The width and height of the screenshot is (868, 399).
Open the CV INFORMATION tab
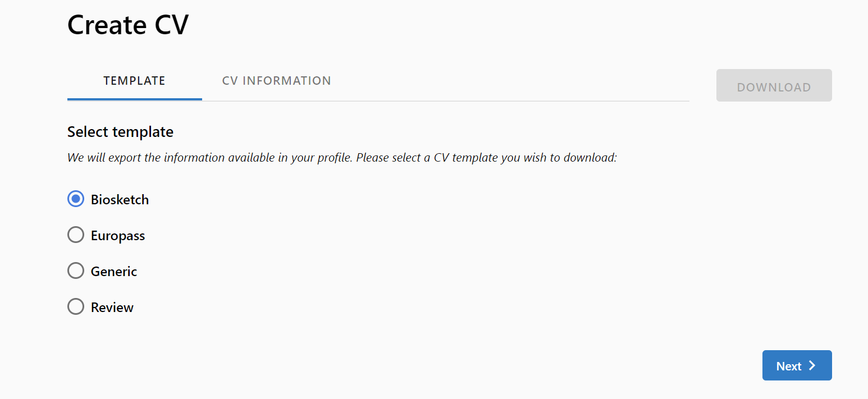tap(277, 81)
